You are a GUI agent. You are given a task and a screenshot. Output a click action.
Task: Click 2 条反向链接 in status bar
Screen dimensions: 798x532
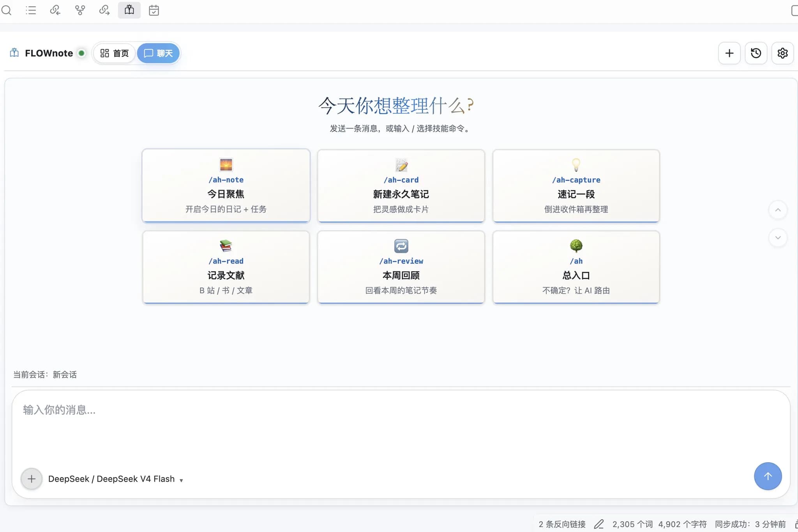point(562,524)
